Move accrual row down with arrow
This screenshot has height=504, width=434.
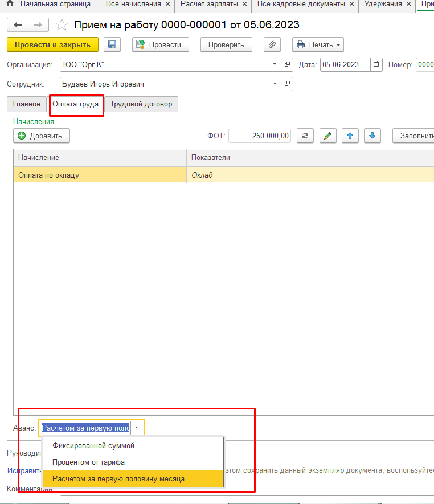click(372, 136)
